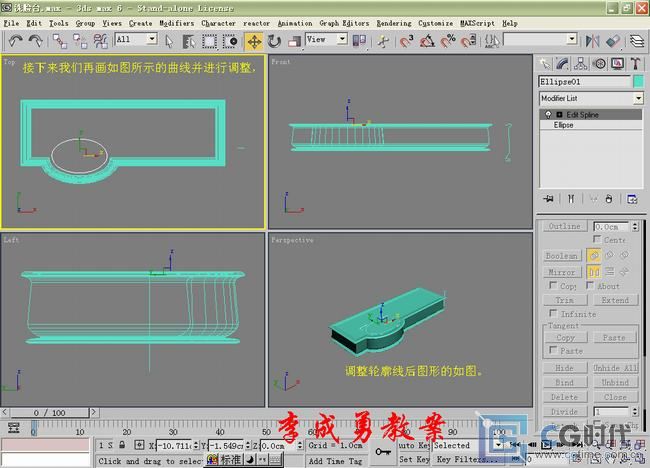Click the Undo arrow icon
This screenshot has height=468, width=650.
click(x=16, y=41)
